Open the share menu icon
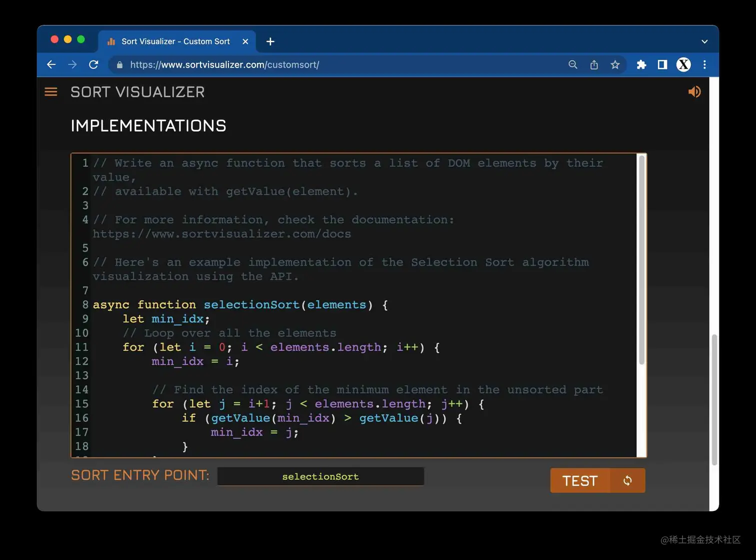Screen dimensions: 756x560 pyautogui.click(x=593, y=65)
